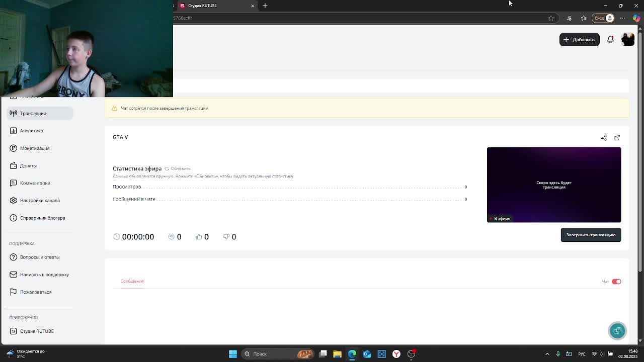644x362 pixels.
Task: Open Yandex Browser from the taskbar
Action: click(396, 354)
